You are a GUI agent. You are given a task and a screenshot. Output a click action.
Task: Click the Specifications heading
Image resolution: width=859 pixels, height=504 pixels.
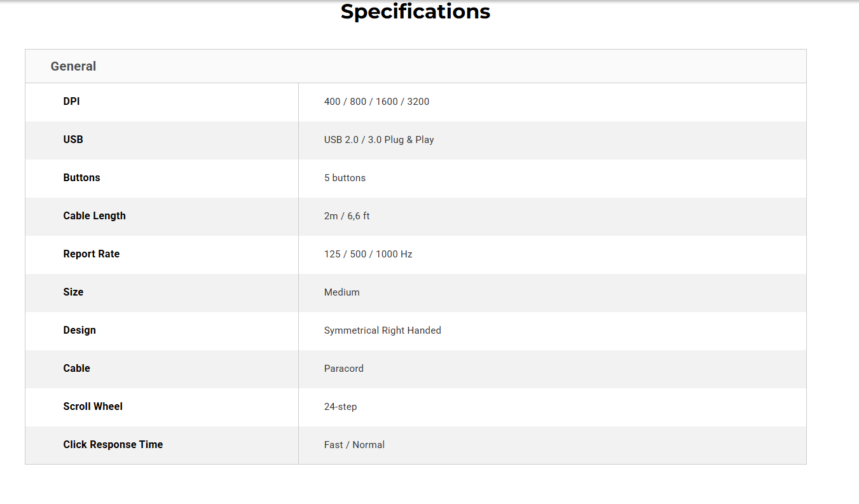415,12
